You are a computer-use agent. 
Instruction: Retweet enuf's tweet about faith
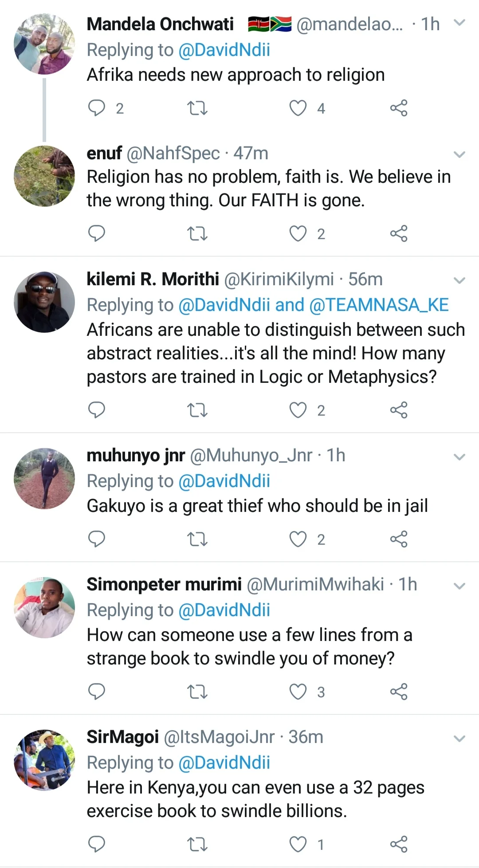point(197,233)
